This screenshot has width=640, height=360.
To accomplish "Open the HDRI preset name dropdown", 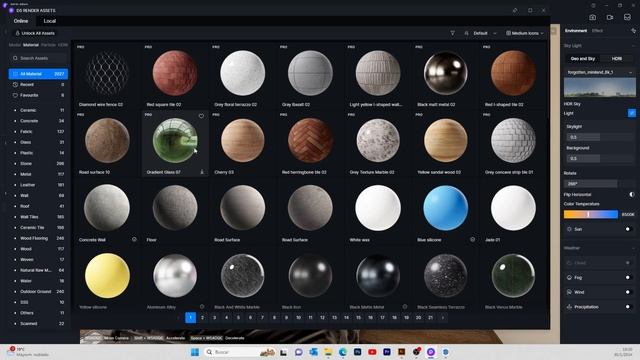I will 599,72.
